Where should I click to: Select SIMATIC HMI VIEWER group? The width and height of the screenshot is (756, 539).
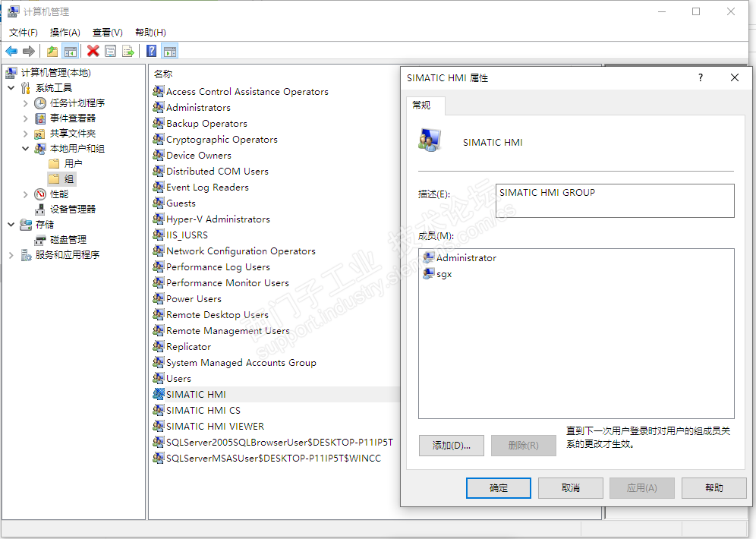point(215,426)
